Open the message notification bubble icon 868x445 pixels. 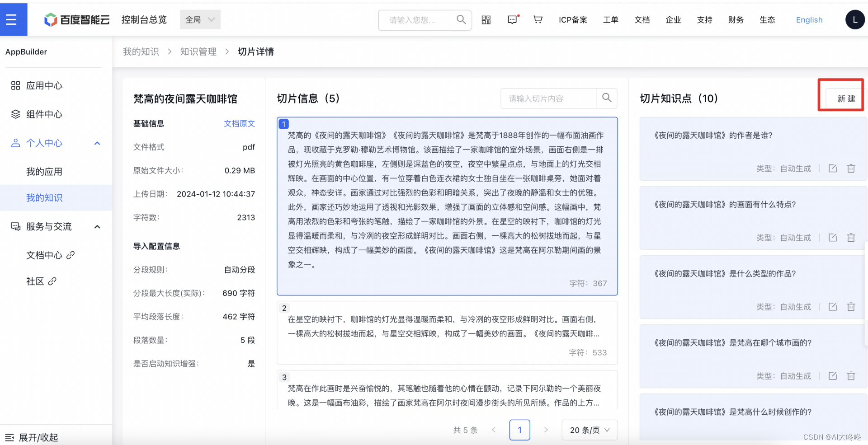(x=512, y=20)
